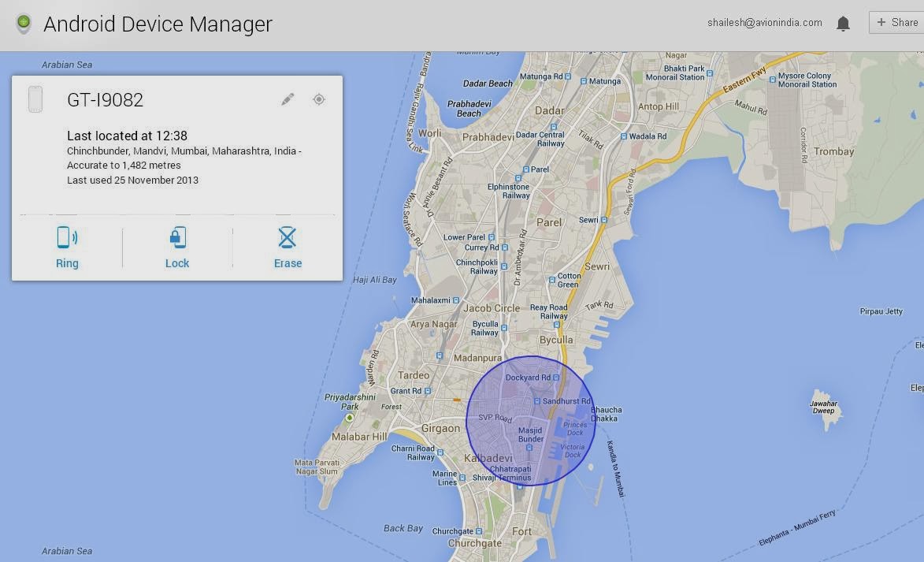Click Dockyard Rd station icon on map
924x562 pixels.
555,378
